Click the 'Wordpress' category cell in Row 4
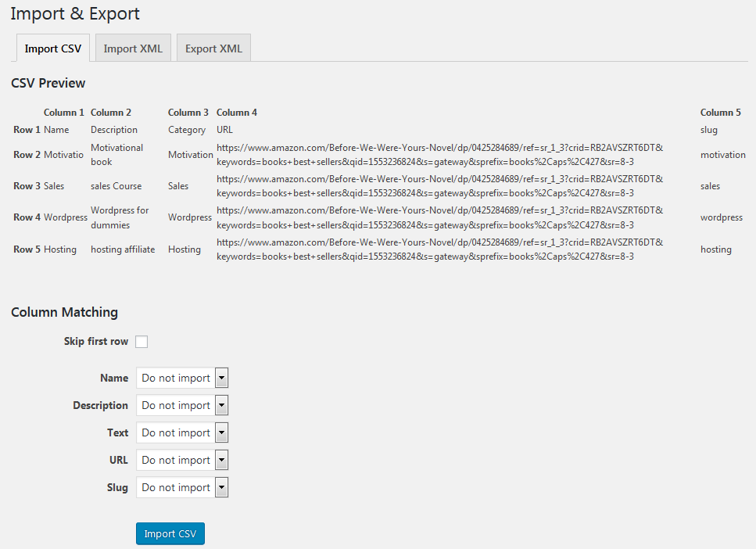The width and height of the screenshot is (756, 549). [190, 217]
